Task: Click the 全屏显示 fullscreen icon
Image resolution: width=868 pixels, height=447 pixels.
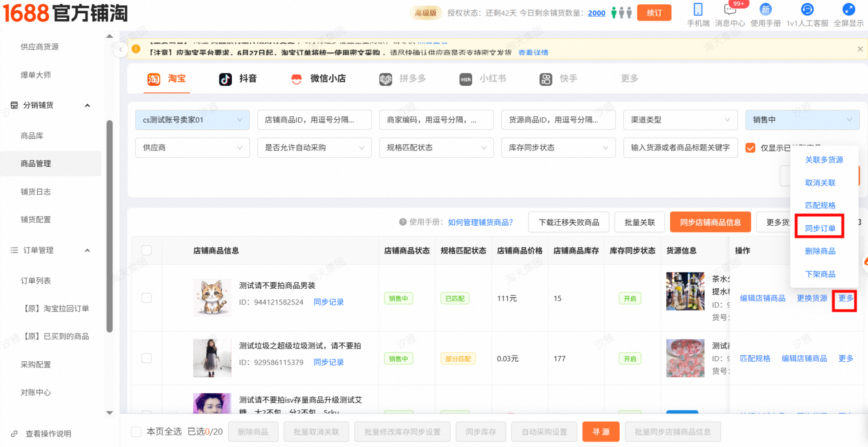Action: point(848,9)
